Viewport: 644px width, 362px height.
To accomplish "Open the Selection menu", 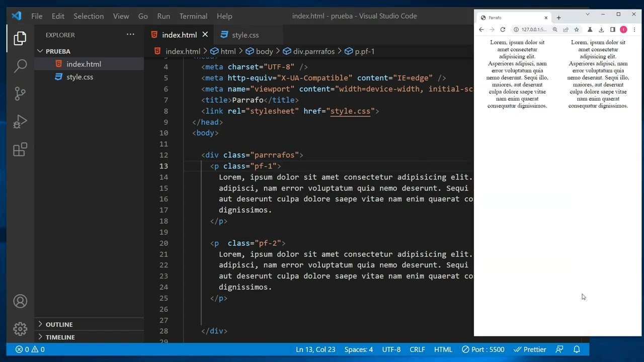I will tap(89, 16).
